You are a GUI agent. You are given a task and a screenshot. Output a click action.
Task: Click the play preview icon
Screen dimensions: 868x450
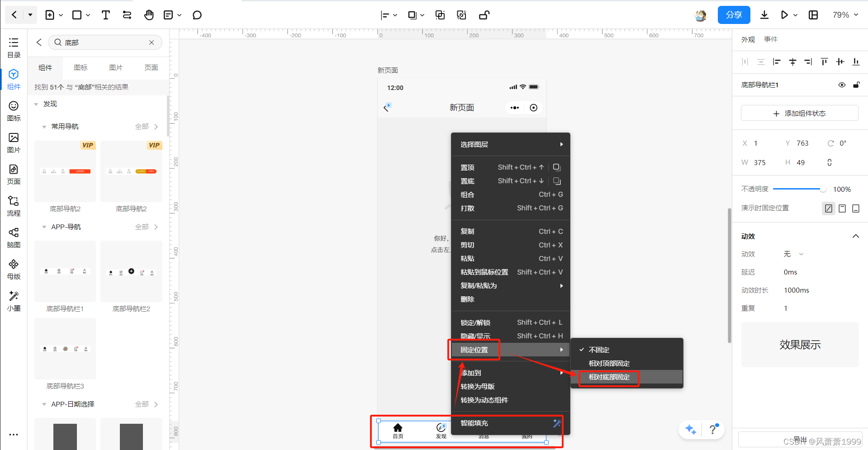[784, 15]
